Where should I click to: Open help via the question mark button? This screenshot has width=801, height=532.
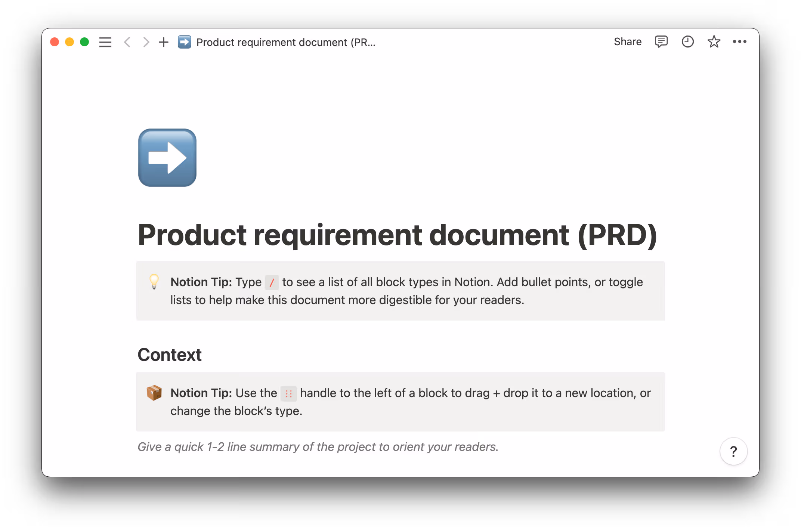pos(733,451)
